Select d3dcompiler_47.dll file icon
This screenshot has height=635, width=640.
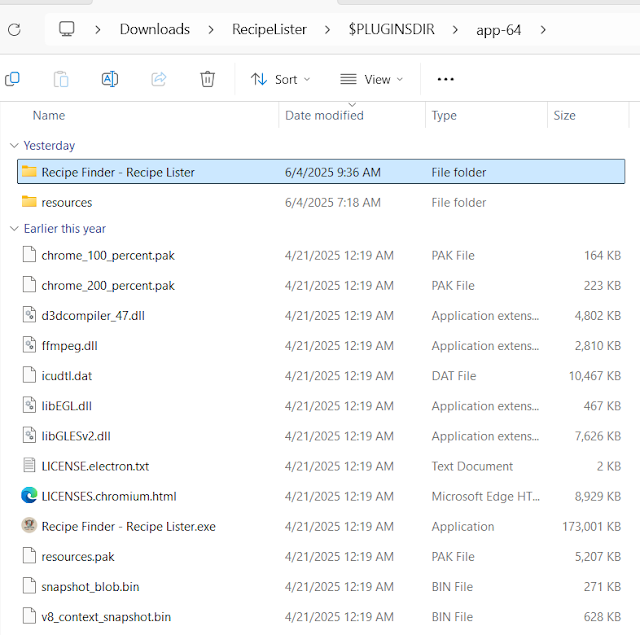pos(29,315)
